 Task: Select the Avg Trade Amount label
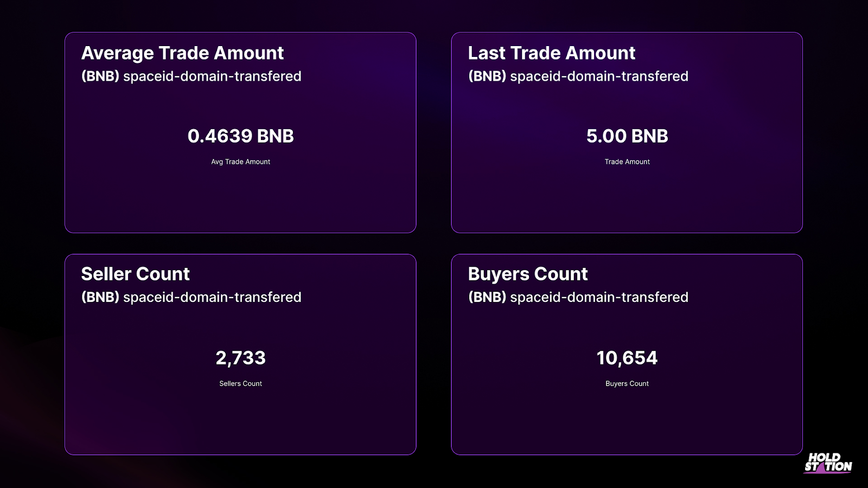(240, 162)
